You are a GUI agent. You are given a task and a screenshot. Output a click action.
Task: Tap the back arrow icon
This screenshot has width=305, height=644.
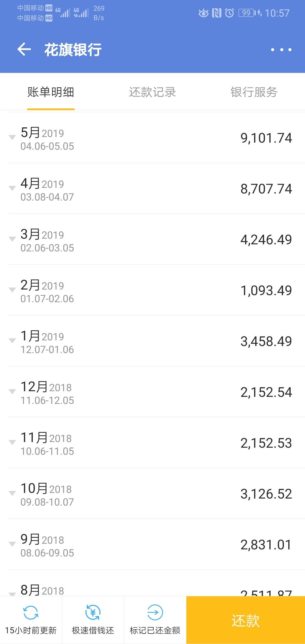click(24, 49)
